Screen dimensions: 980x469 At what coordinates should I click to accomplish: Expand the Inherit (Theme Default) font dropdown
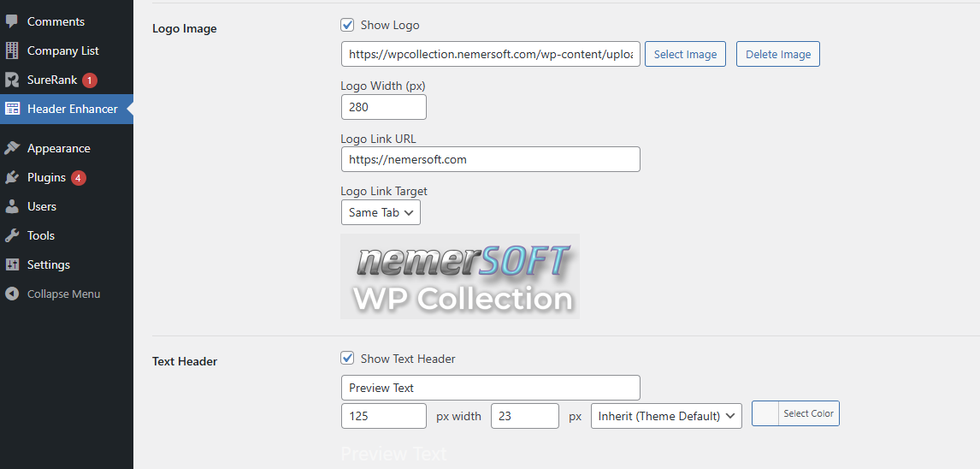coord(666,416)
